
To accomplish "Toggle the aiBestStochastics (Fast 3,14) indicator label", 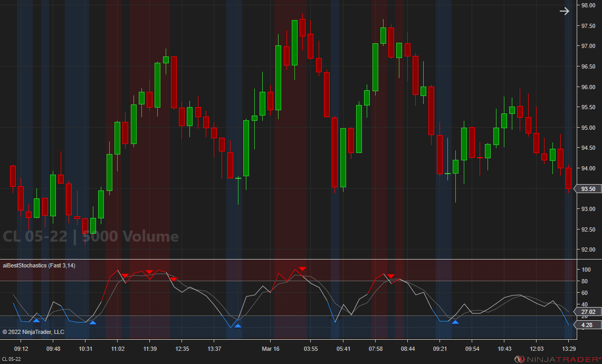I will pos(40,265).
